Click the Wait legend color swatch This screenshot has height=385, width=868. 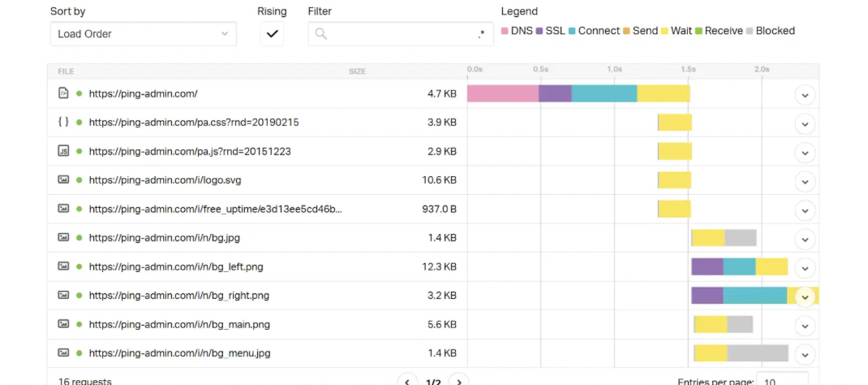point(664,31)
